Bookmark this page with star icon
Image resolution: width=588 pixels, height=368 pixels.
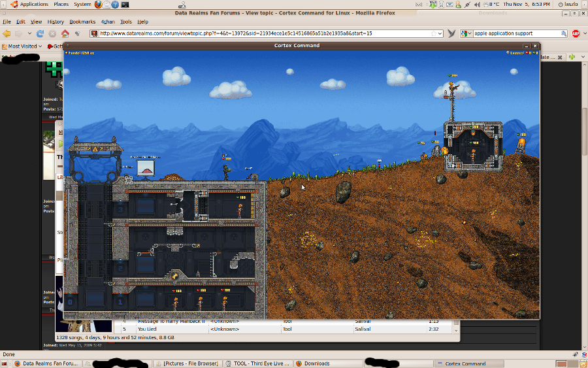(432, 33)
